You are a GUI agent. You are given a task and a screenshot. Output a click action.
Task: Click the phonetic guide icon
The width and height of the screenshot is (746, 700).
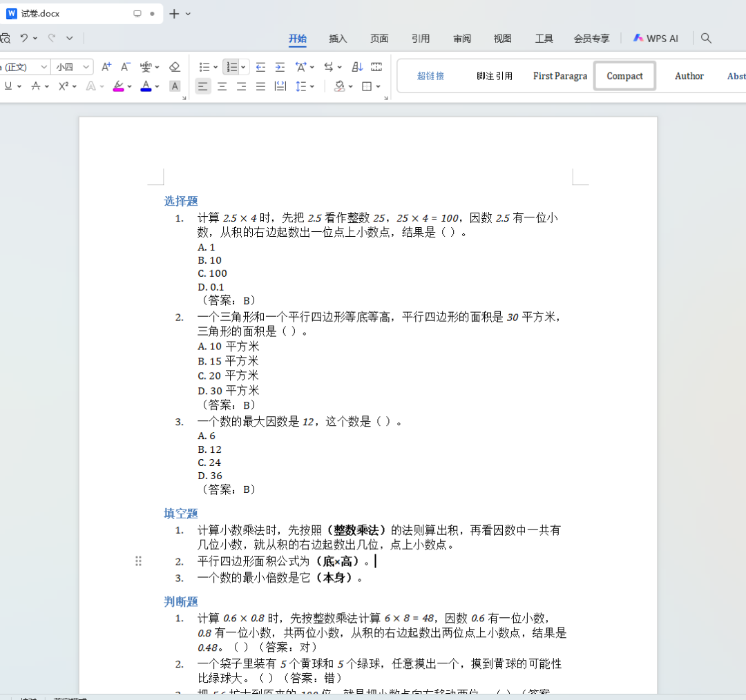tap(146, 67)
